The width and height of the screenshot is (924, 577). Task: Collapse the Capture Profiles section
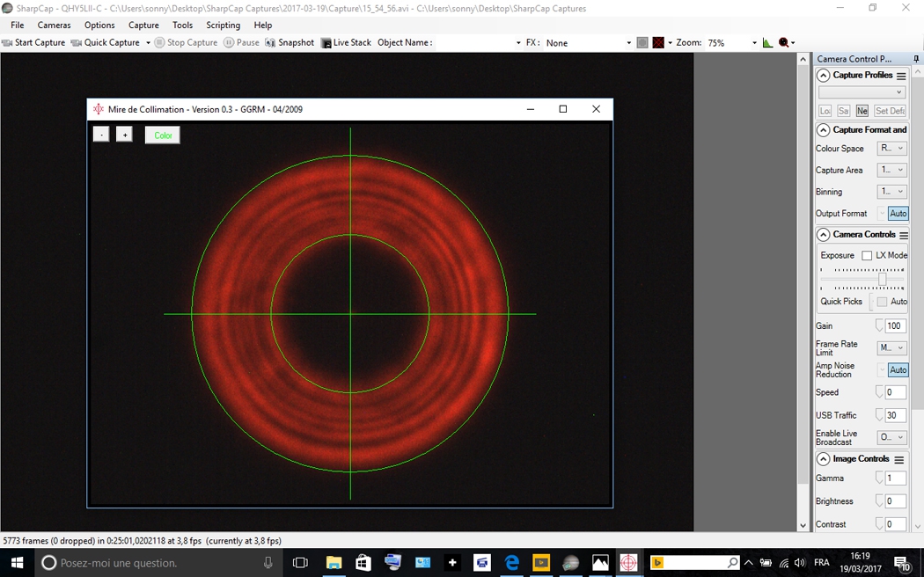pyautogui.click(x=823, y=76)
